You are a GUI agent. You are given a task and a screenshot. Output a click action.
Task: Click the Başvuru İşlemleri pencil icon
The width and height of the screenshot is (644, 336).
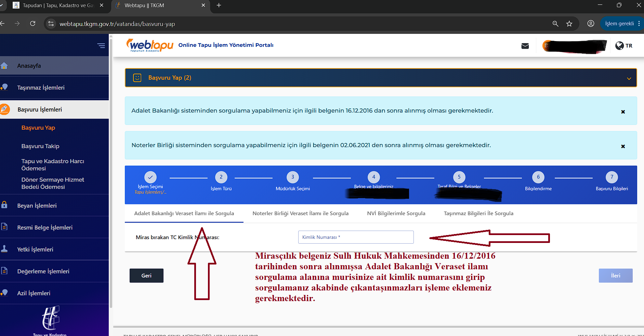pyautogui.click(x=4, y=109)
